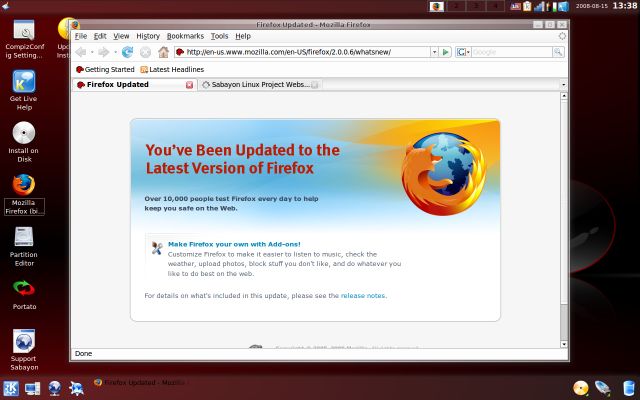Click the Done status bar text
This screenshot has width=640, height=400.
pyautogui.click(x=83, y=353)
